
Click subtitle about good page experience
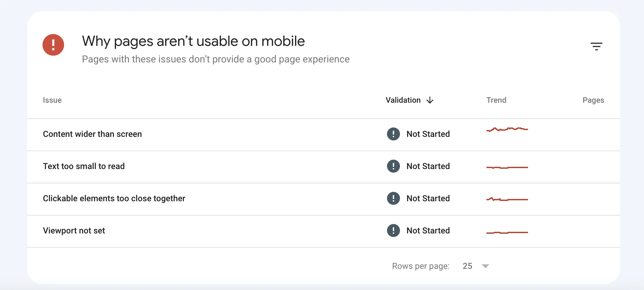point(216,59)
